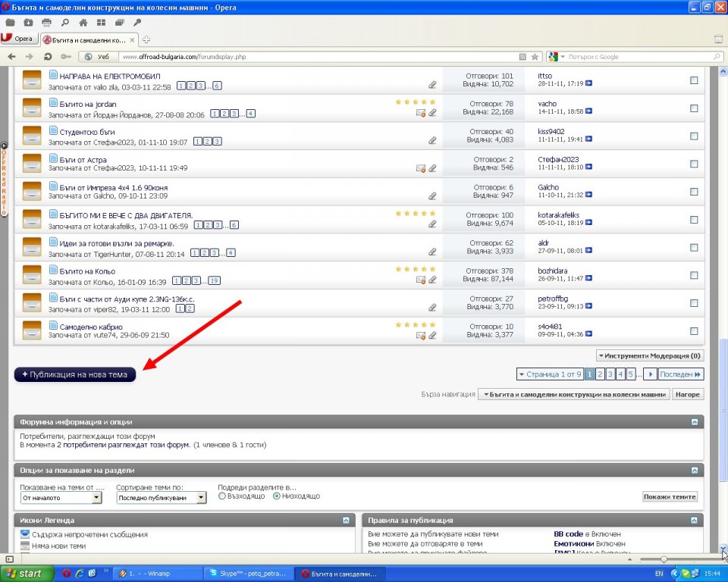The image size is (728, 582).
Task: Click the vertical scrollbar down arrow
Action: (723, 549)
